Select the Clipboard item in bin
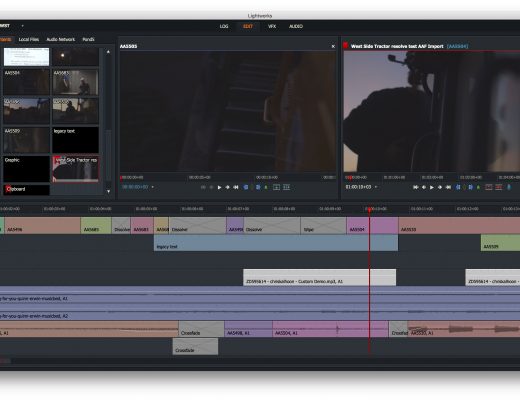Image resolution: width=520 pixels, height=400 pixels. [x=26, y=190]
